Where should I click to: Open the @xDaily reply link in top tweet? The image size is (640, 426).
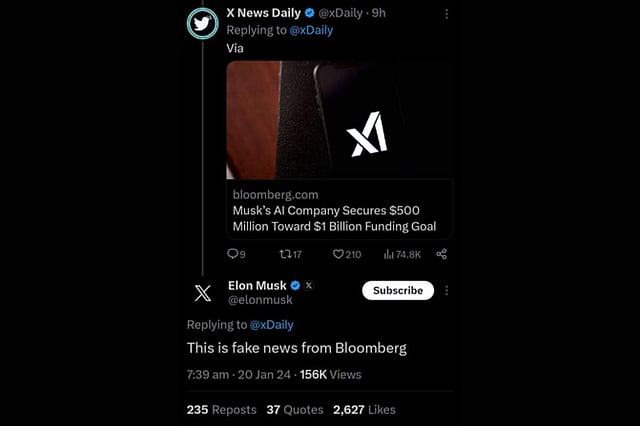[311, 30]
